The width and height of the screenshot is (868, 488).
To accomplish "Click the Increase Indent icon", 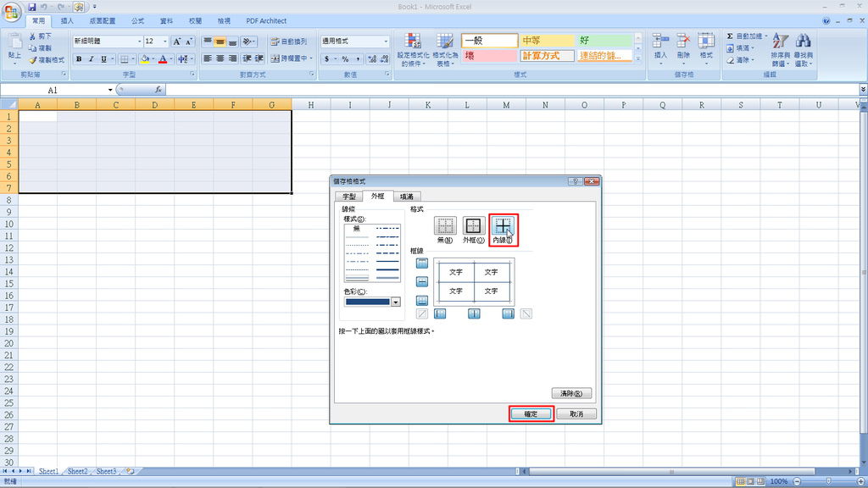I will pyautogui.click(x=259, y=58).
